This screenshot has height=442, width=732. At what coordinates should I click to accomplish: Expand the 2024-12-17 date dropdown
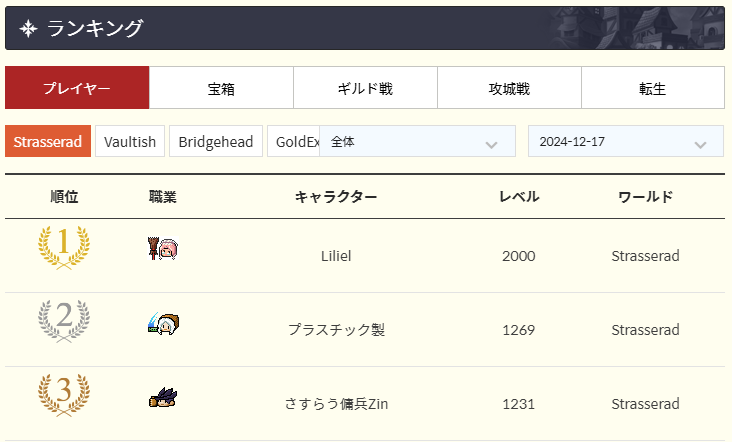pos(626,141)
